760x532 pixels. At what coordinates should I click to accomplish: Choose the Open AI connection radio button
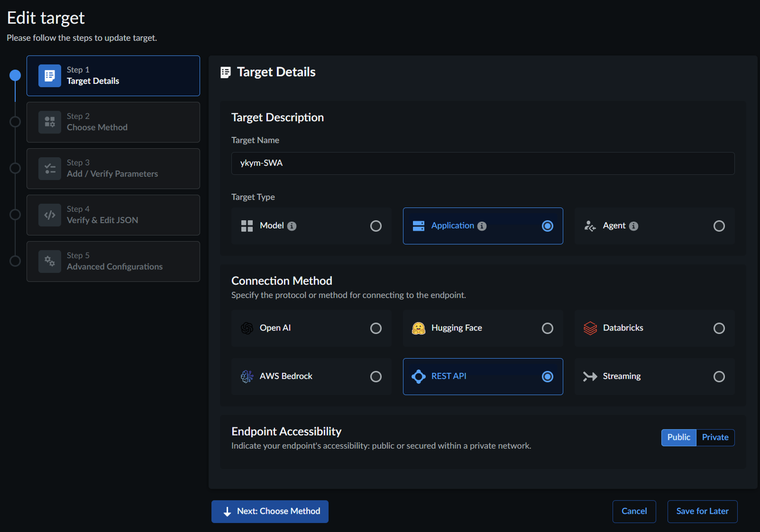376,329
